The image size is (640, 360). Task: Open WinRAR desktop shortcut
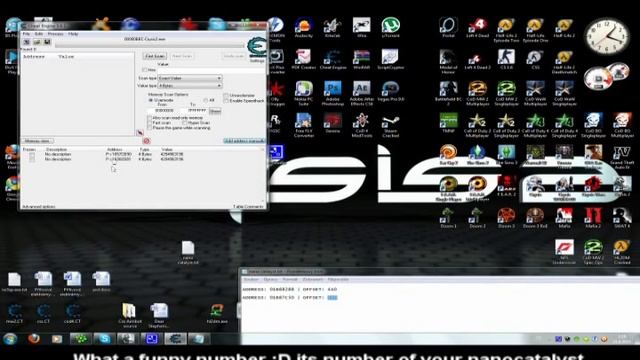click(x=362, y=60)
